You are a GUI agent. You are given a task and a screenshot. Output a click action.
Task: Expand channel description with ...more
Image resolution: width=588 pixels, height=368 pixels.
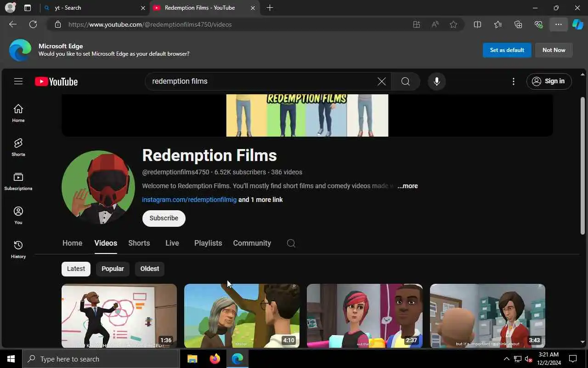(x=407, y=186)
